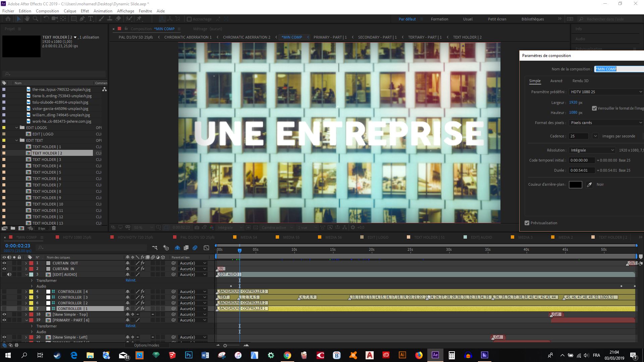The image size is (644, 362).
Task: Open the Résolution Intégrale dropdown in dialog
Action: (x=592, y=150)
